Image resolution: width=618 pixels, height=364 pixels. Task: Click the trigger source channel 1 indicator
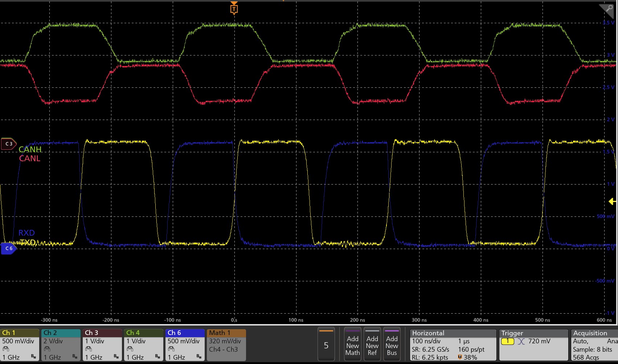click(507, 341)
